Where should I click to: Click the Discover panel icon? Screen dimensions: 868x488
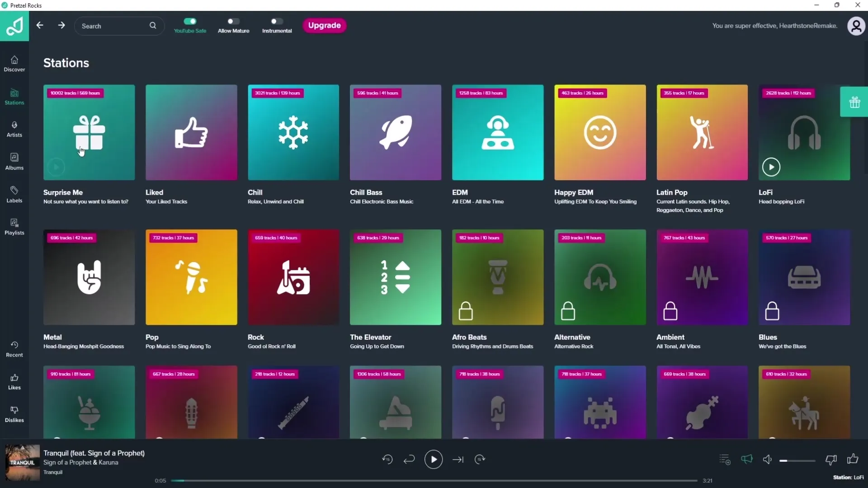pos(14,63)
